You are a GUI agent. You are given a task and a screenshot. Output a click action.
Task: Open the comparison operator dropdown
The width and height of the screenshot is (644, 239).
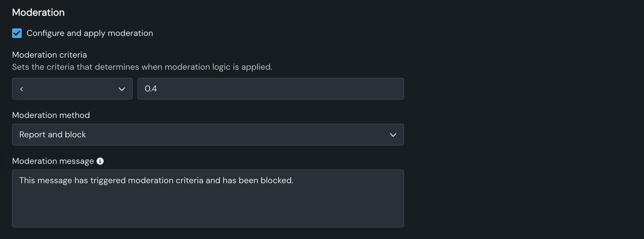click(x=72, y=89)
